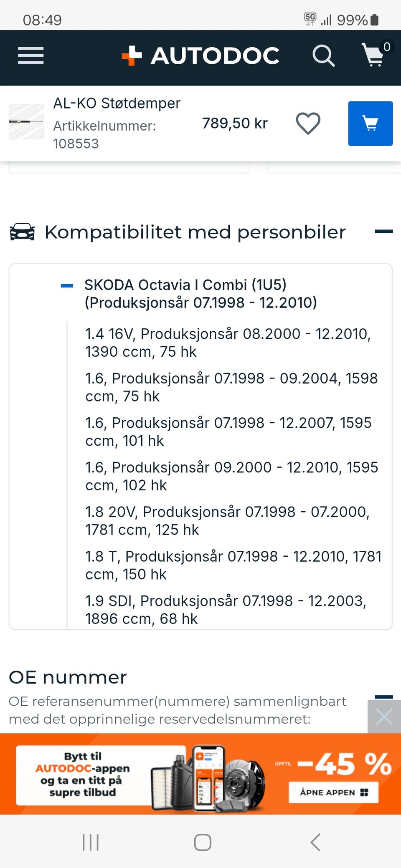Image resolution: width=401 pixels, height=868 pixels.
Task: Collapse the OE nummer section
Action: click(x=383, y=696)
